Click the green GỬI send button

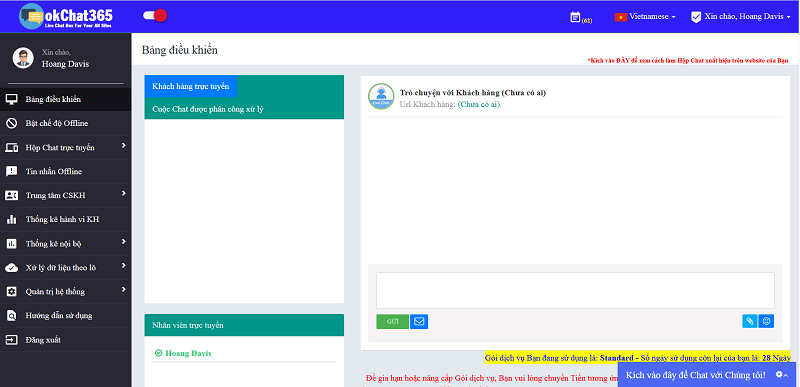tap(392, 322)
